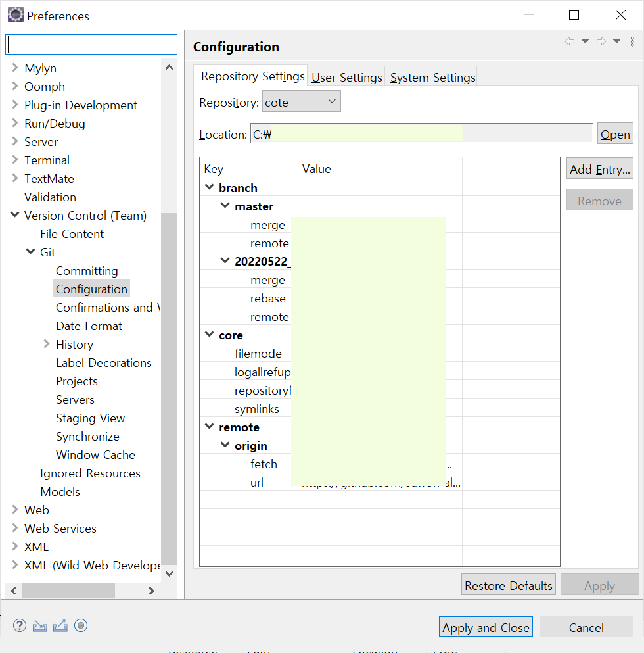Select Label Decorations preference page
Image resolution: width=644 pixels, height=653 pixels.
pos(104,363)
